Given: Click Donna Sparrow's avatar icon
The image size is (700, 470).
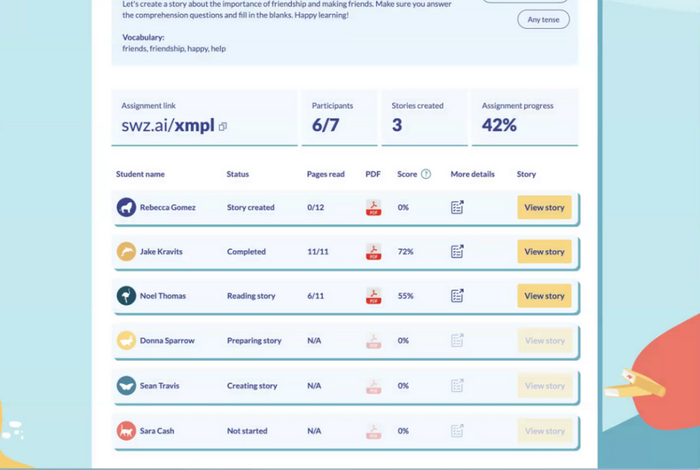Looking at the screenshot, I should pyautogui.click(x=126, y=341).
